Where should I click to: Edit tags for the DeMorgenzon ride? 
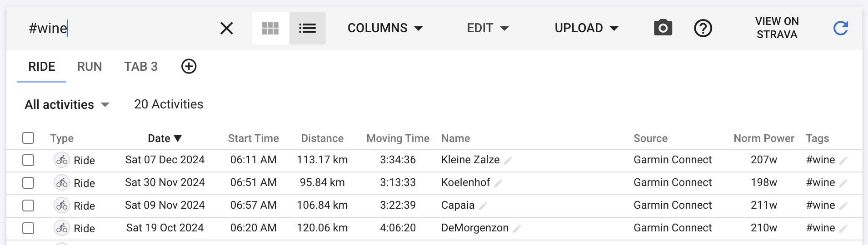click(843, 229)
